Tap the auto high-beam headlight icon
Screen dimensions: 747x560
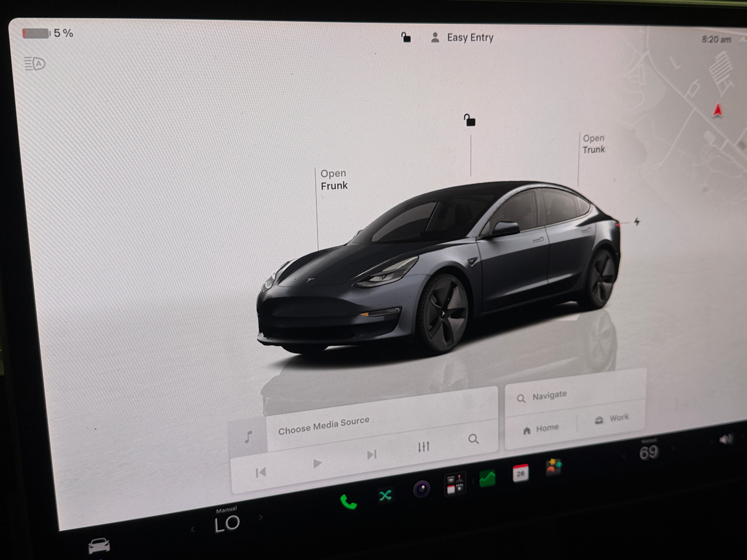click(34, 64)
